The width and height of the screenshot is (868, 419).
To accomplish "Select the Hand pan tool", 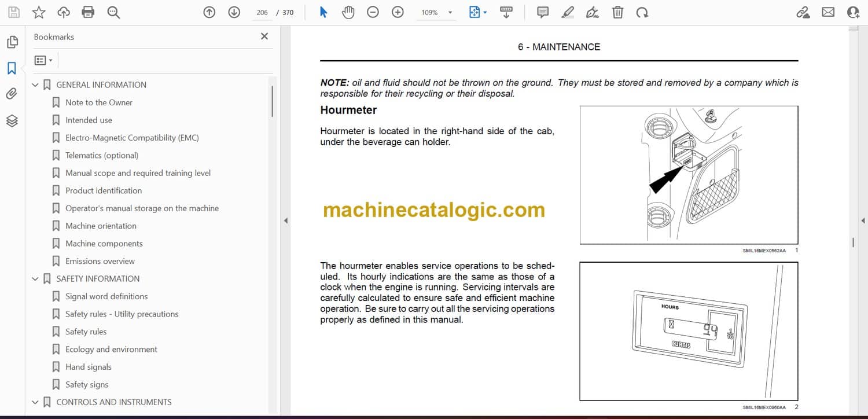I will [348, 12].
